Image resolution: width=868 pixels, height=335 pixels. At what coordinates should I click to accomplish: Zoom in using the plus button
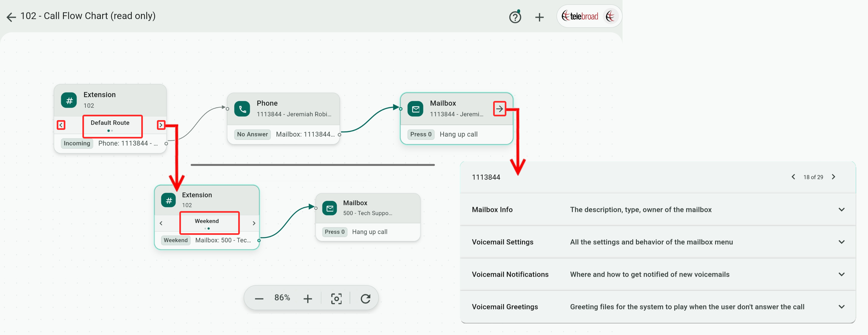tap(307, 298)
